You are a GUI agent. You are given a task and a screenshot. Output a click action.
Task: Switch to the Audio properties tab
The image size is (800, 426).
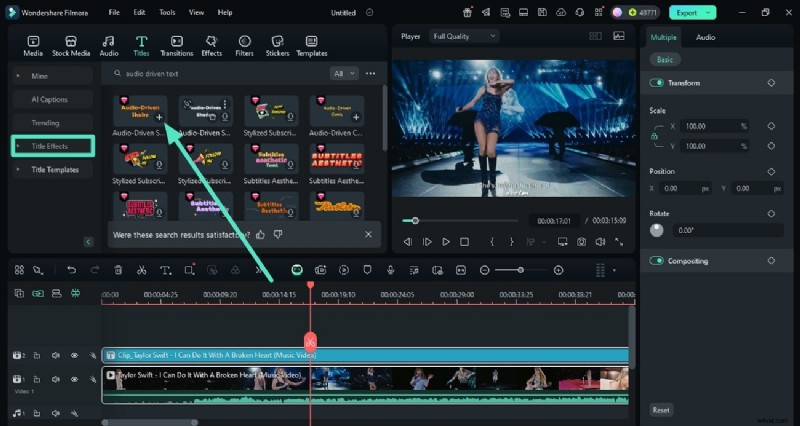(x=705, y=37)
